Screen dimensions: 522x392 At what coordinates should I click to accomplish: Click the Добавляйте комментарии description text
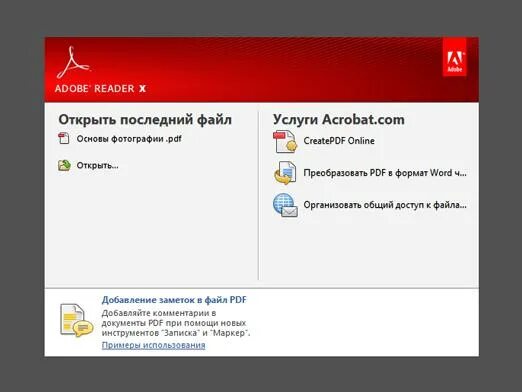point(176,323)
